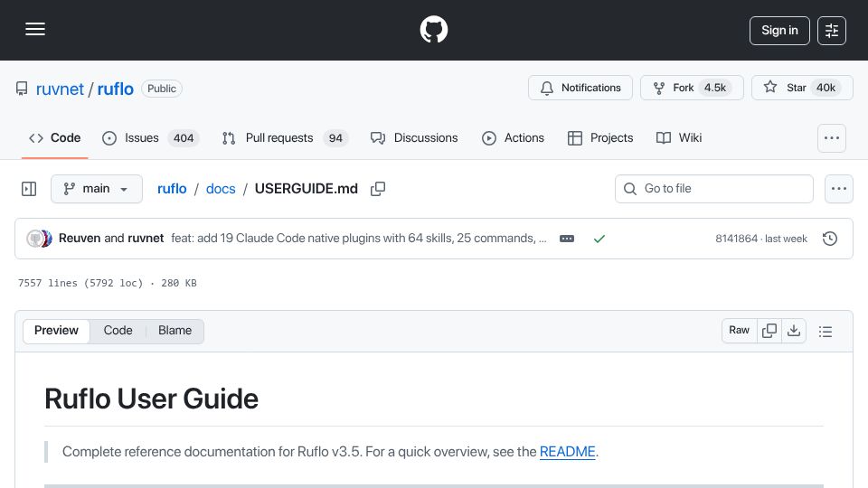
Task: Star the repository
Action: pyautogui.click(x=802, y=88)
